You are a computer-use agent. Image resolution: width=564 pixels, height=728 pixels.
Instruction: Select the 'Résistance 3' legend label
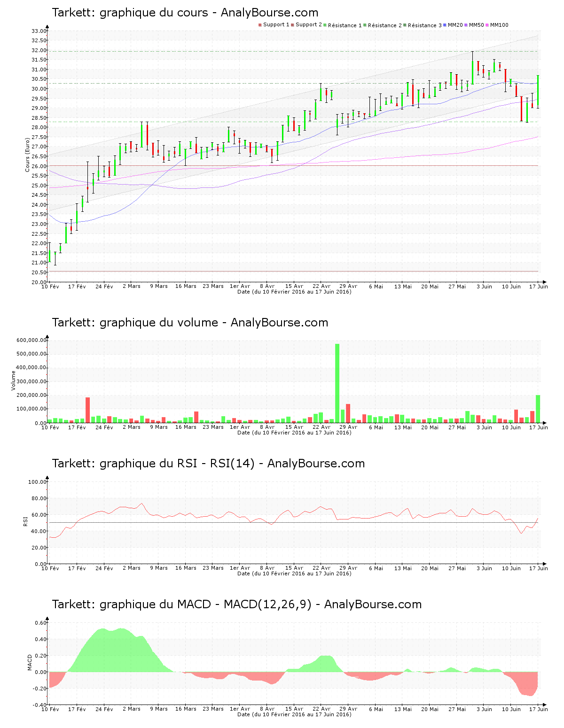point(425,25)
